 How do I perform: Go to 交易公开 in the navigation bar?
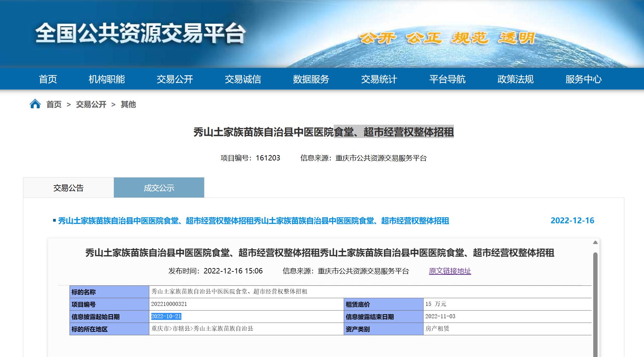pyautogui.click(x=175, y=79)
